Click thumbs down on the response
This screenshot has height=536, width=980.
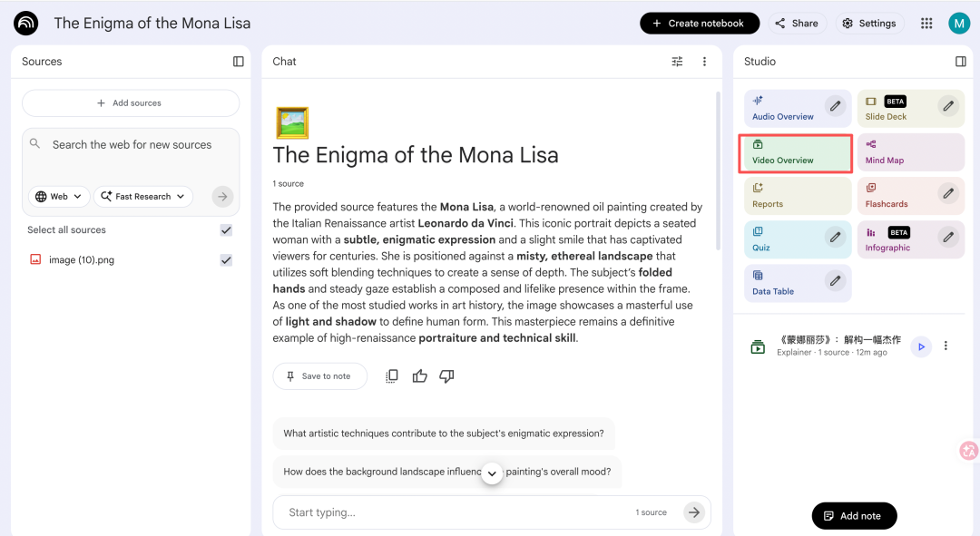tap(446, 376)
